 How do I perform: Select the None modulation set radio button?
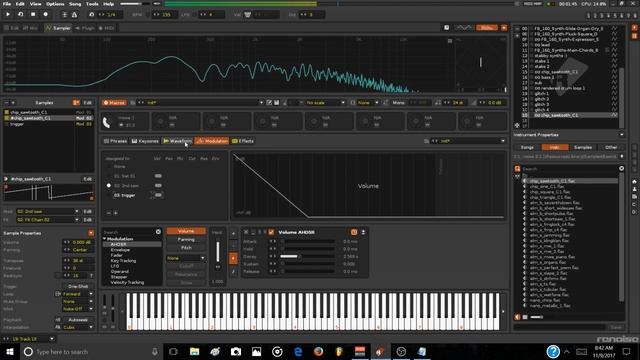[x=109, y=167]
